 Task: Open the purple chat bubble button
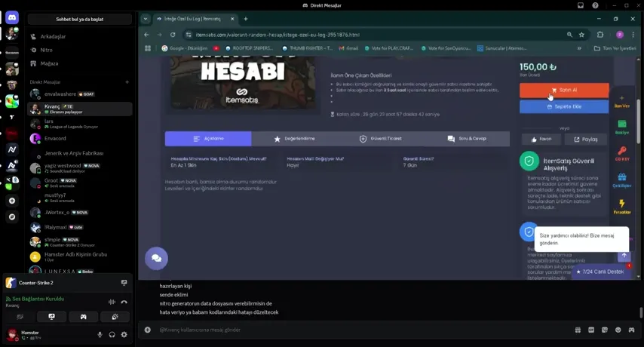point(157,258)
